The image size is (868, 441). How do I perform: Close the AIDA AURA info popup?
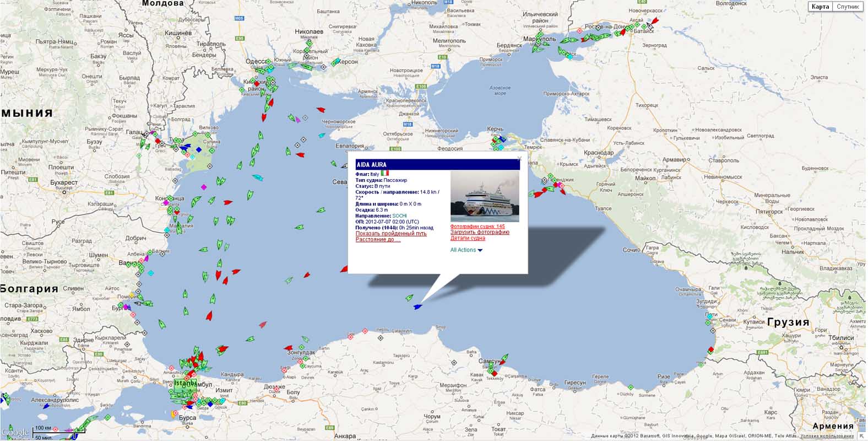(519, 158)
